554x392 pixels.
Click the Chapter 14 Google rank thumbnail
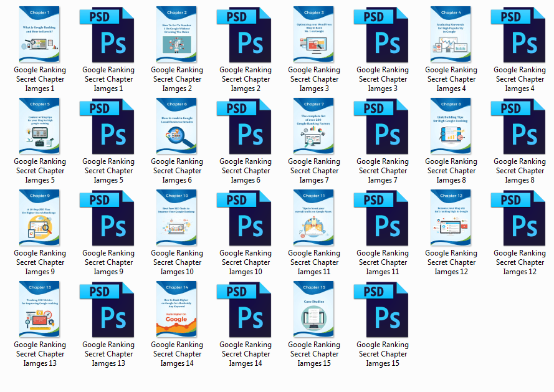tap(177, 310)
